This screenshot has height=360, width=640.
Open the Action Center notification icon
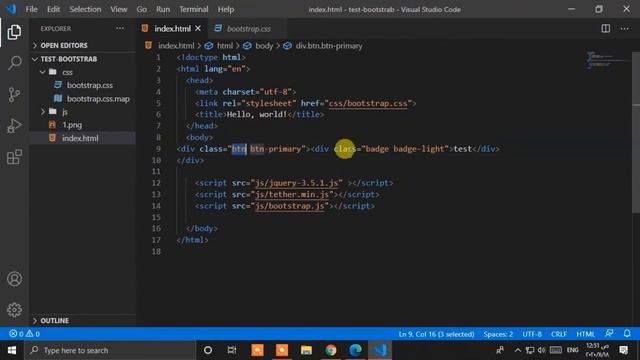pyautogui.click(x=623, y=350)
